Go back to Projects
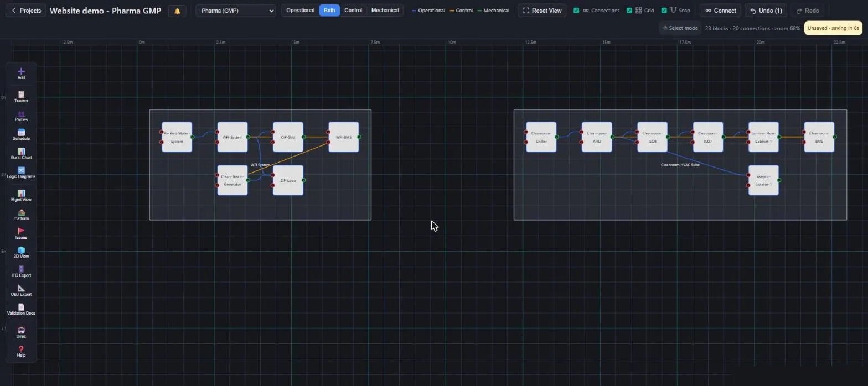The height and width of the screenshot is (386, 868). 26,11
